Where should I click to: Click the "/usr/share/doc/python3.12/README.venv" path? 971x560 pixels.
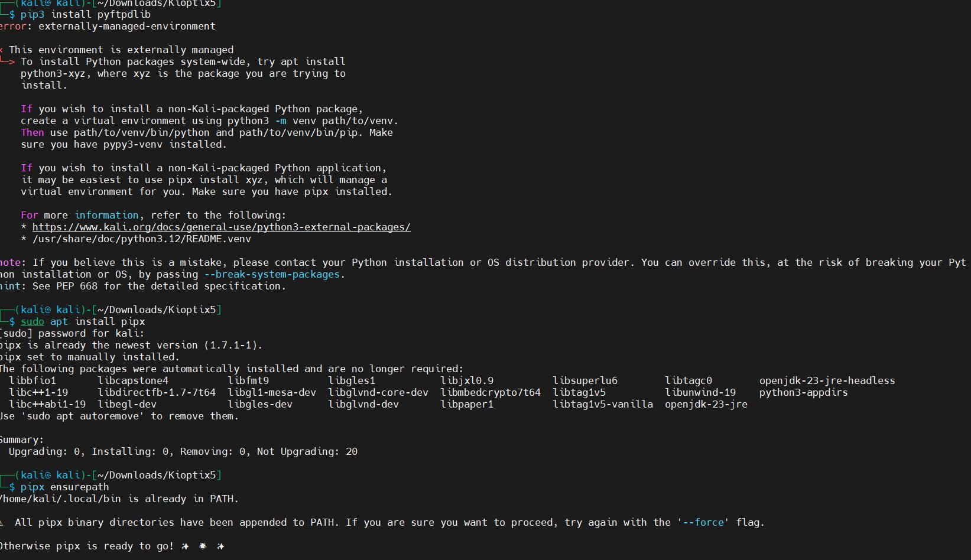[x=142, y=239]
